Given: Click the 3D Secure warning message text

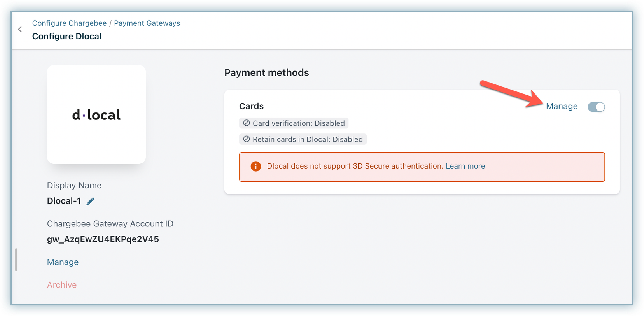Looking at the screenshot, I should coord(355,166).
